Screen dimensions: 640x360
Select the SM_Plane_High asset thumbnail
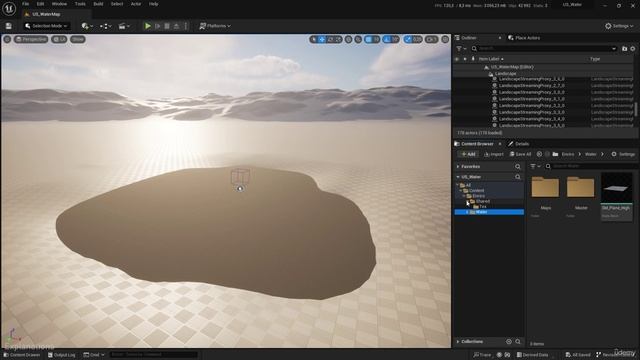click(x=616, y=196)
